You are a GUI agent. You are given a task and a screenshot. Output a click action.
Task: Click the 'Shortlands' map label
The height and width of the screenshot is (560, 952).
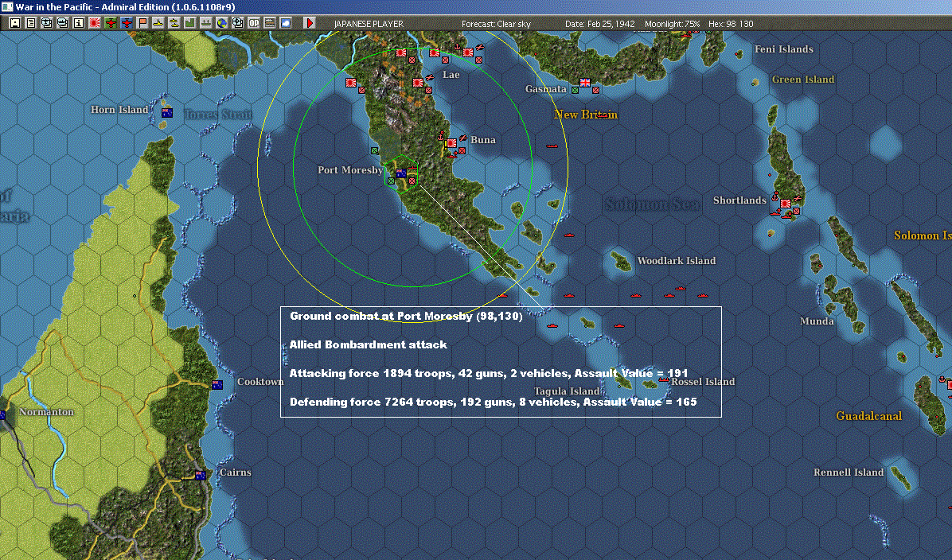tap(739, 200)
